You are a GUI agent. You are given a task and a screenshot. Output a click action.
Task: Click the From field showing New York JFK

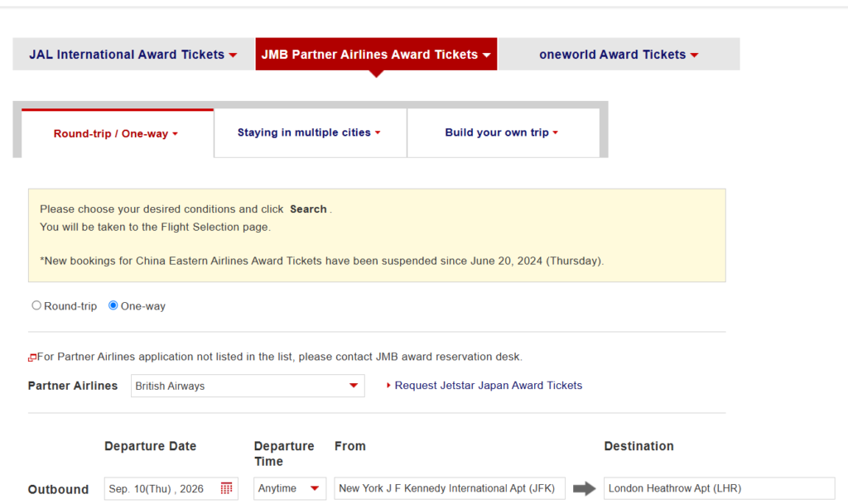click(449, 488)
